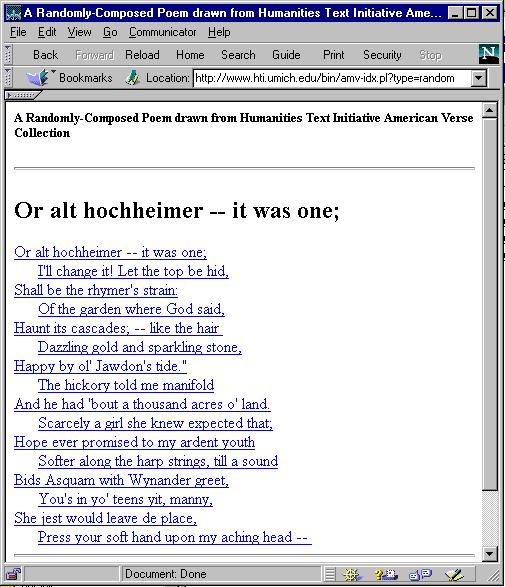The width and height of the screenshot is (505, 587).
Task: Click the Search toolbar button
Action: click(238, 55)
